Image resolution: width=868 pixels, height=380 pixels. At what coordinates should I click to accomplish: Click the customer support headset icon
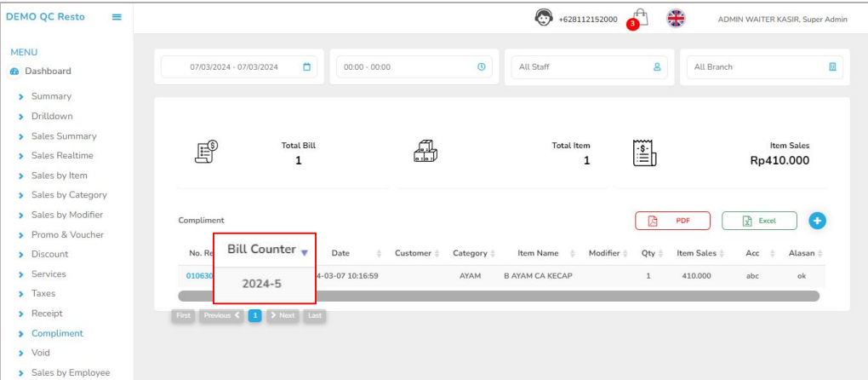pos(544,18)
